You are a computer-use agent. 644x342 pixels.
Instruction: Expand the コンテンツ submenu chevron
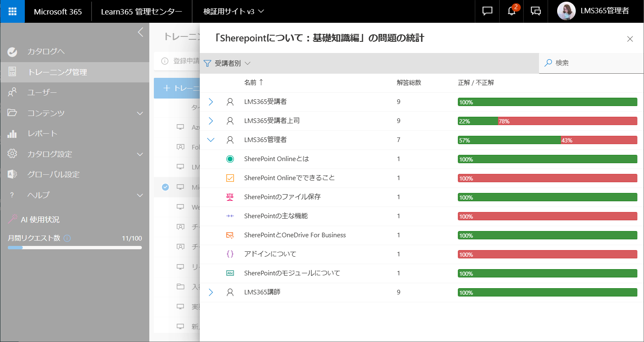(x=140, y=113)
